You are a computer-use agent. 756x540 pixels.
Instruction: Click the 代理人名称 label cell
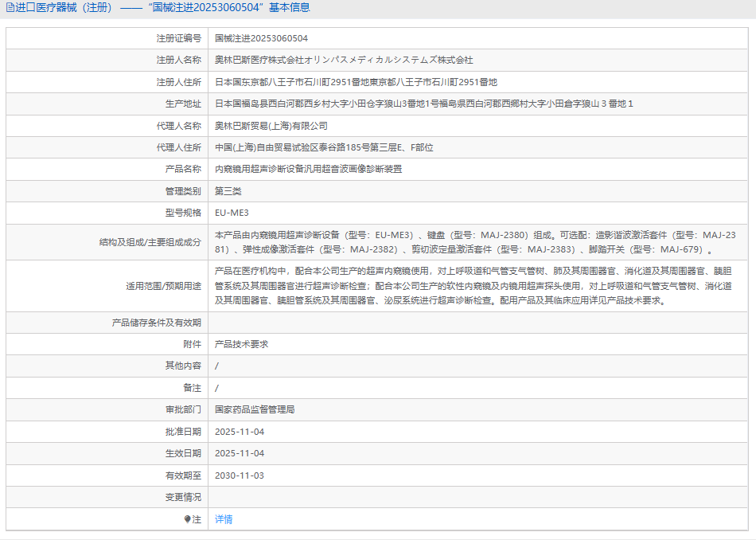(107, 126)
